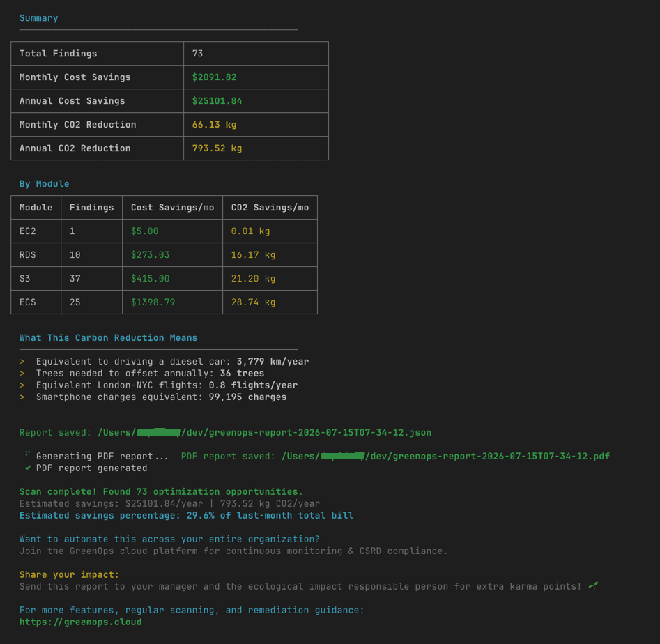Click the 'Findings' column header
The height and width of the screenshot is (644, 660).
92,208
